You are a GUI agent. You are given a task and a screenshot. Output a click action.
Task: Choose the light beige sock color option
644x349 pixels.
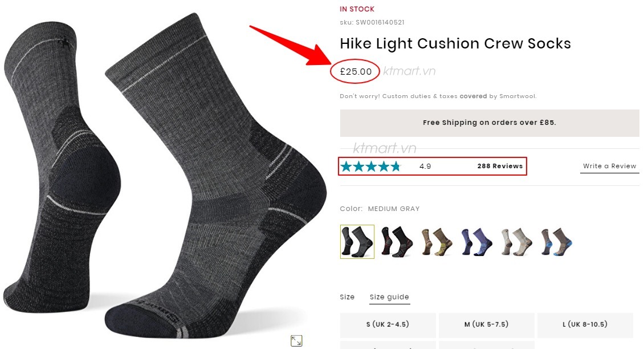coord(516,241)
